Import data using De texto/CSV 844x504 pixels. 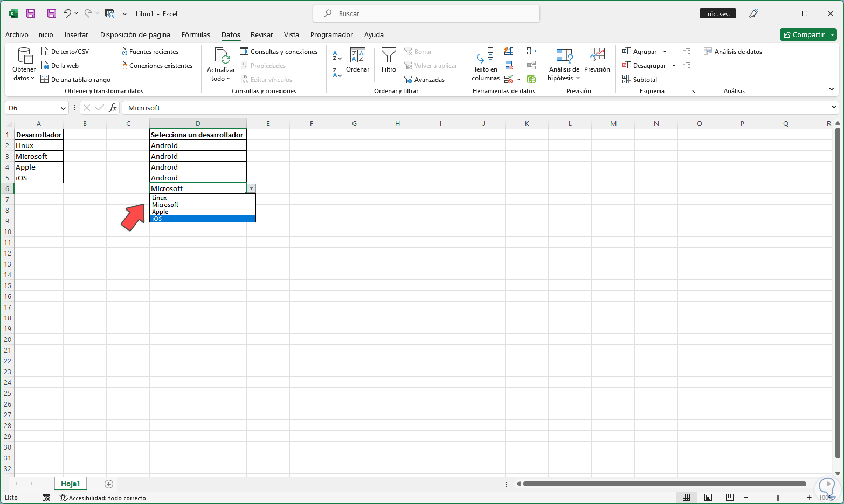coord(65,52)
